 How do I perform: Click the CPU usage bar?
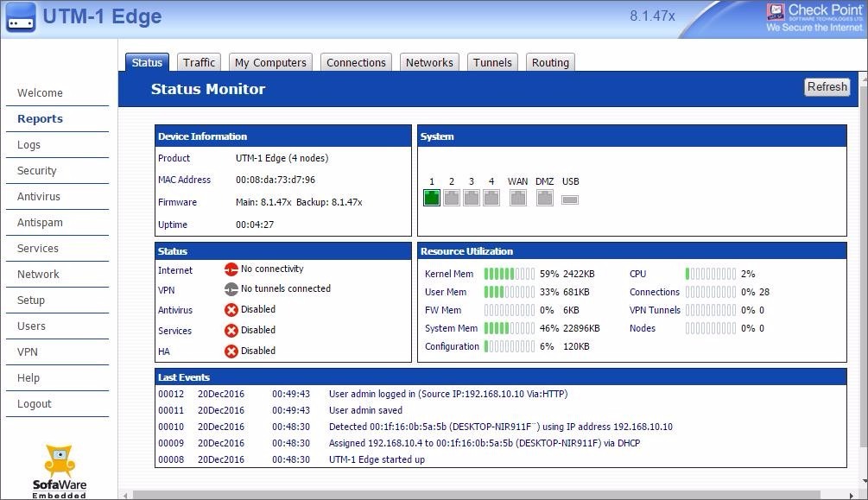(x=711, y=274)
